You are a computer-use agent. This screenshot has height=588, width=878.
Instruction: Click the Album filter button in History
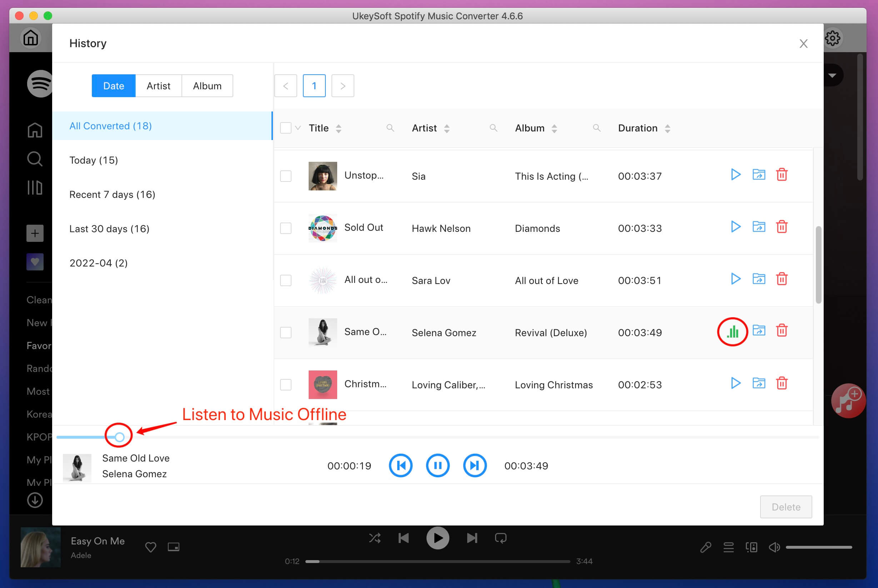[x=207, y=85]
